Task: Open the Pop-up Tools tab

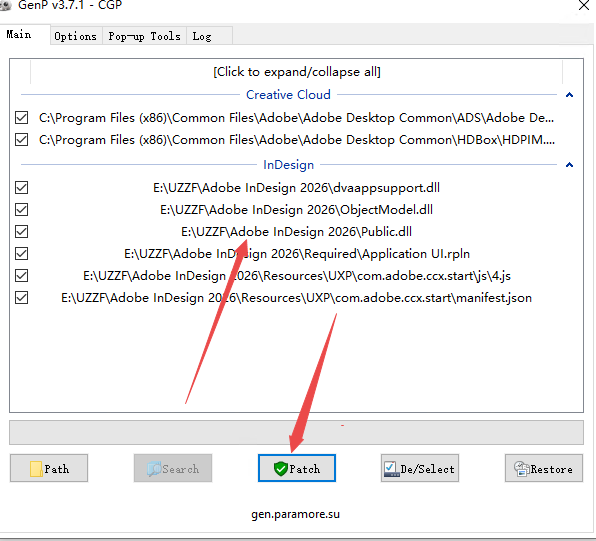Action: 144,36
